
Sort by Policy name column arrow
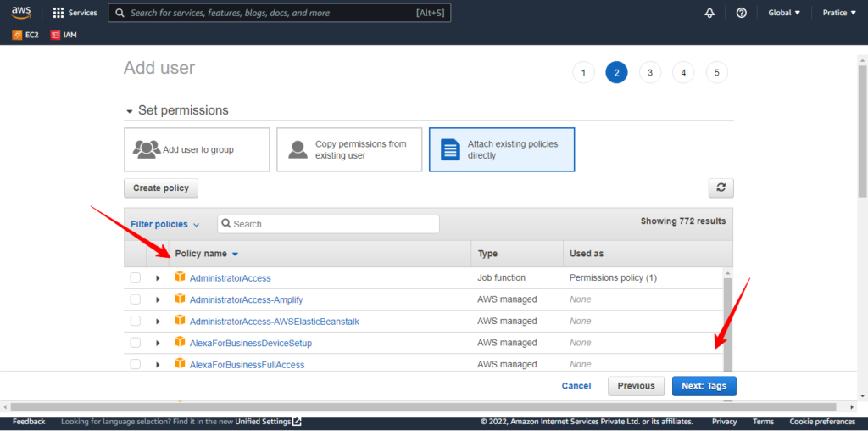click(x=235, y=254)
